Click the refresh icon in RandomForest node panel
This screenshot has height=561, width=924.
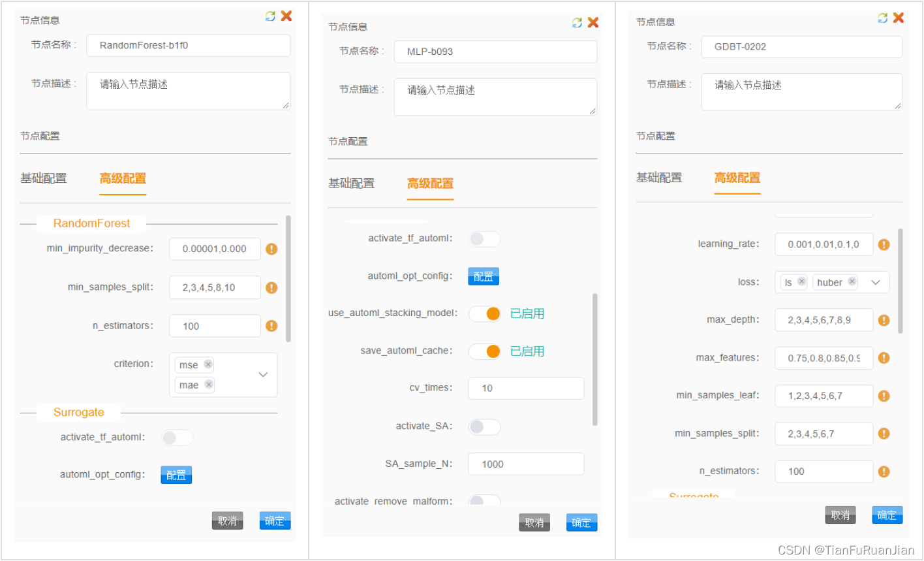click(270, 15)
